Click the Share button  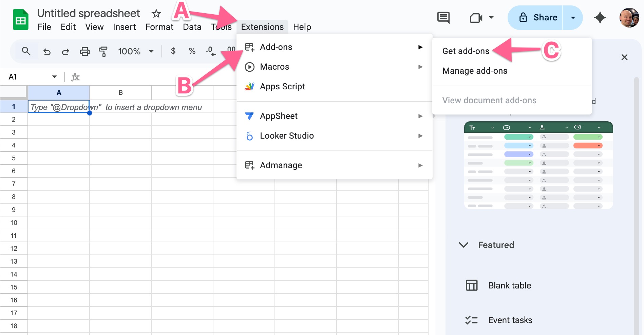tap(538, 18)
